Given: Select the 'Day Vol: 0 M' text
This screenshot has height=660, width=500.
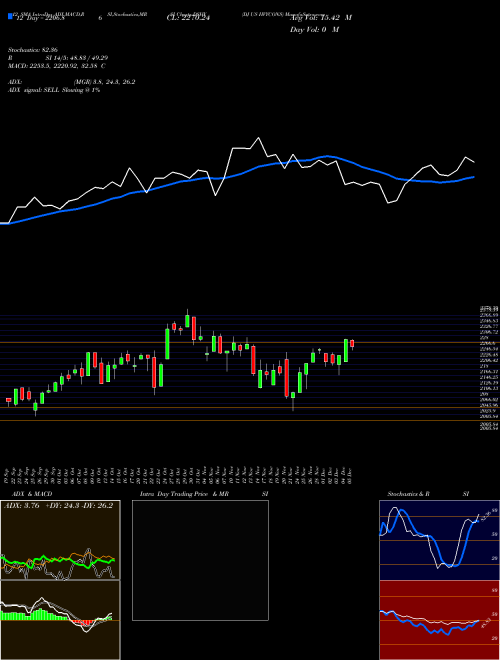Looking at the screenshot, I should [x=314, y=29].
